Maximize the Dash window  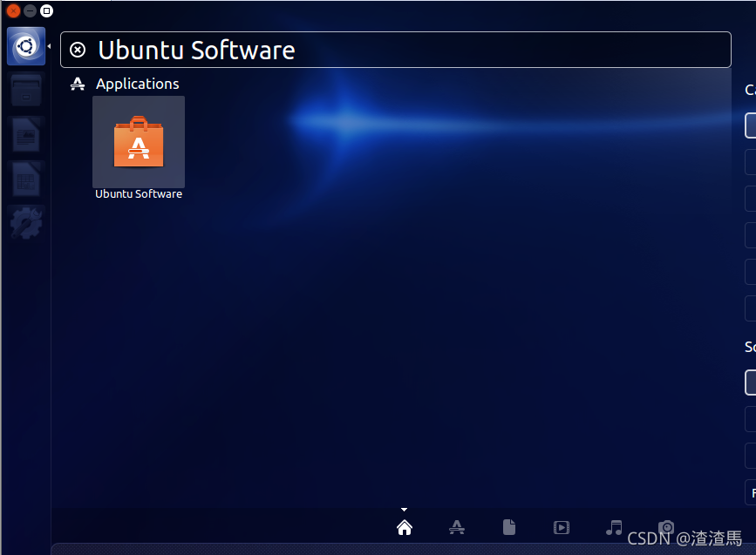[46, 10]
